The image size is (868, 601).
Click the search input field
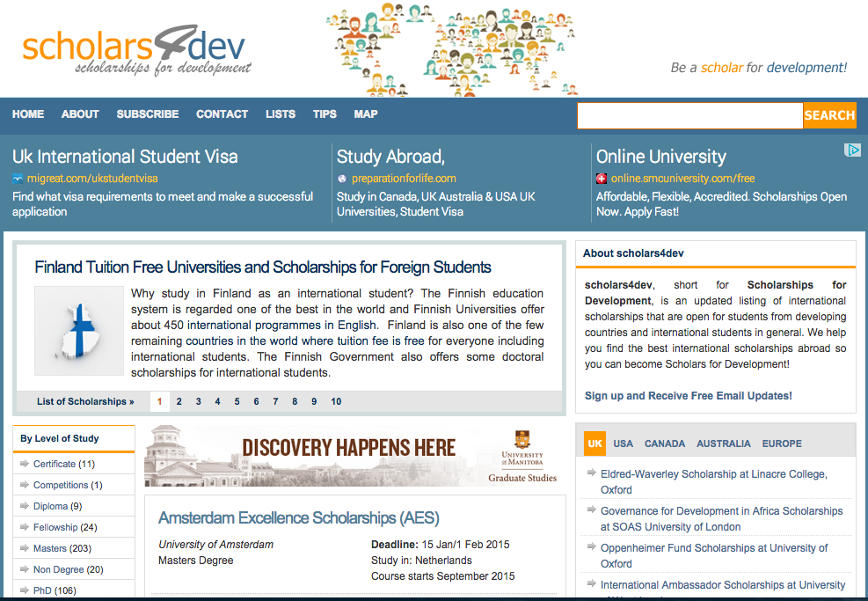689,115
